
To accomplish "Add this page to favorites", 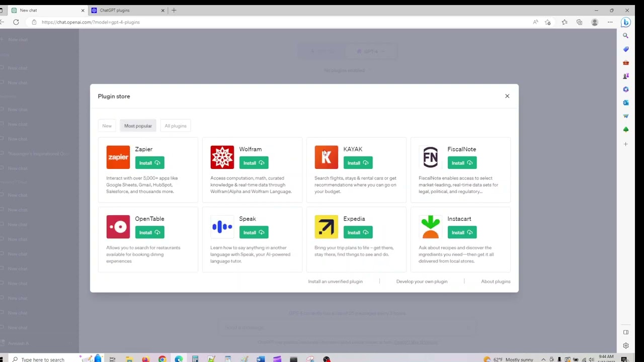I will coord(548,22).
